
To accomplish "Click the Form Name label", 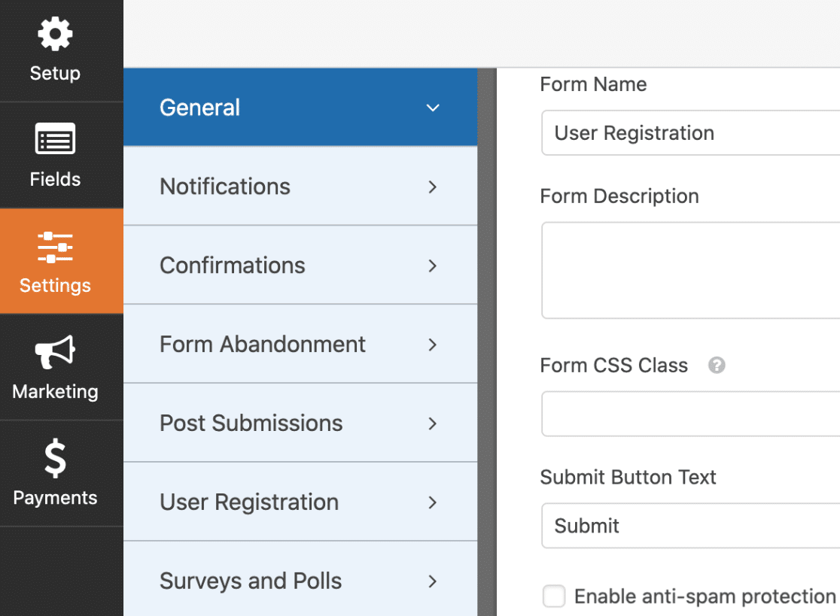I will [594, 84].
